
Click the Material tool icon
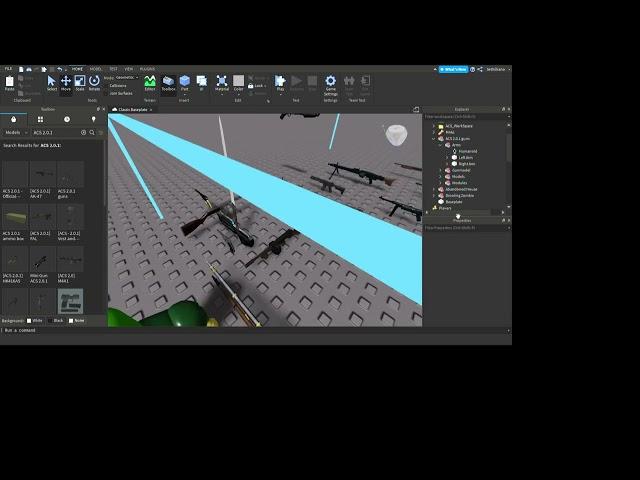pos(222,81)
